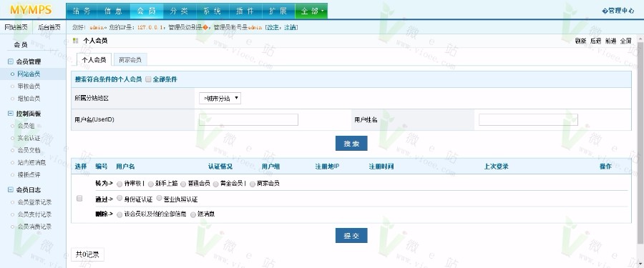Screen dimensions: 644x268
Task: Select 该会员以及他的全部信息 delete option
Action: (x=119, y=214)
